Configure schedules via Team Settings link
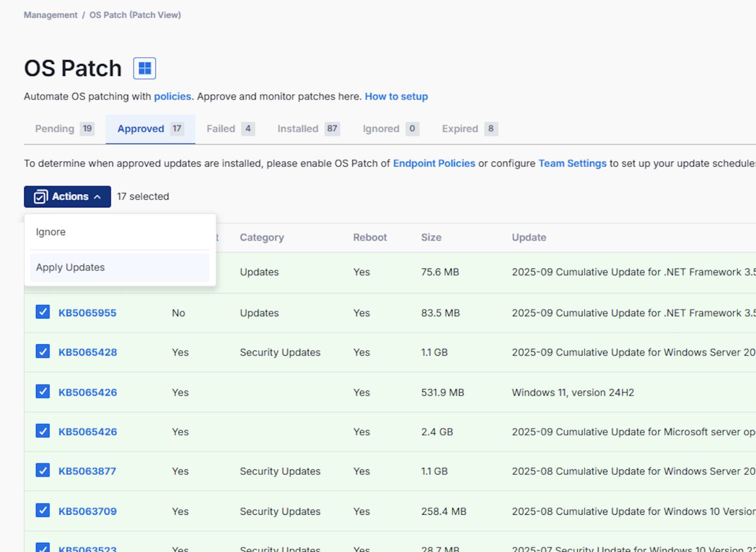Viewport: 756px width, 552px height. pyautogui.click(x=572, y=163)
